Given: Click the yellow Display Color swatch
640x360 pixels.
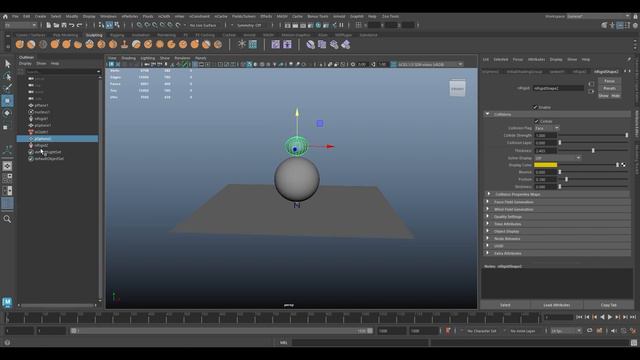Looking at the screenshot, I should coord(545,165).
